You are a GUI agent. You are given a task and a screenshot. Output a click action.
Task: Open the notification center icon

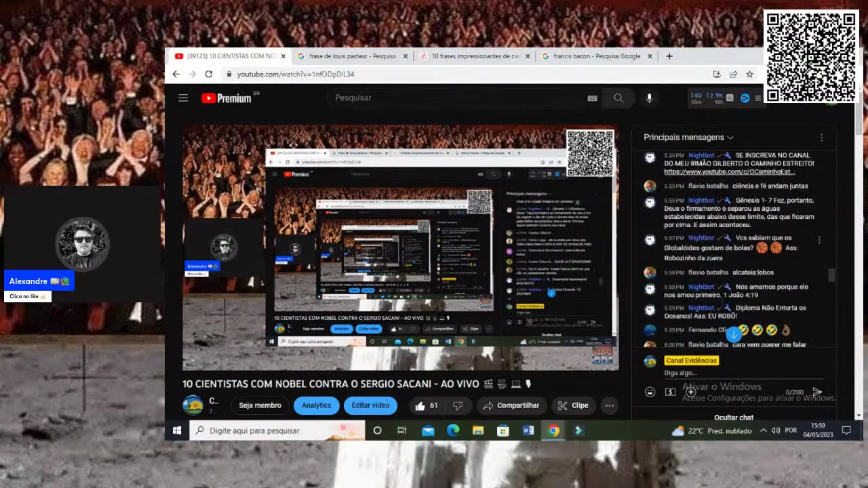click(846, 430)
